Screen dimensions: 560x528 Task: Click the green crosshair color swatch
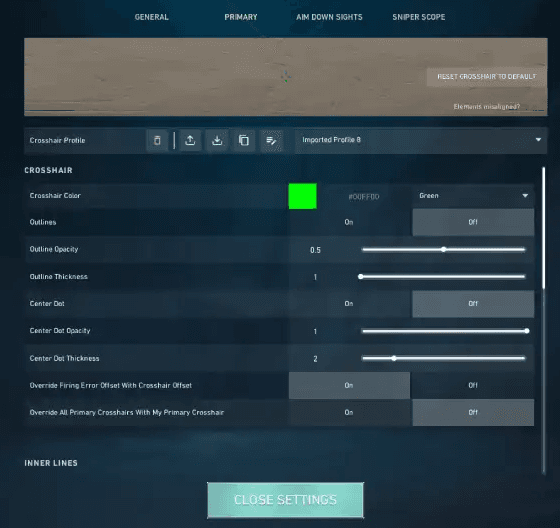pyautogui.click(x=302, y=196)
